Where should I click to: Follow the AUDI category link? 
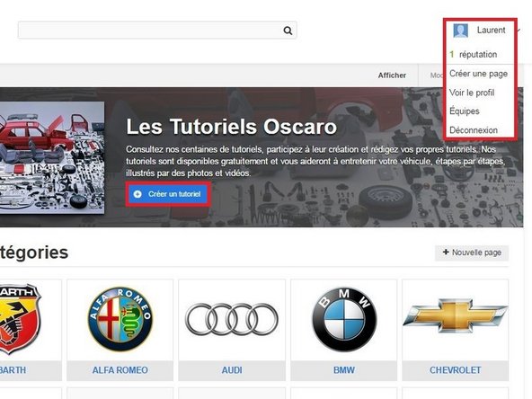coord(232,370)
